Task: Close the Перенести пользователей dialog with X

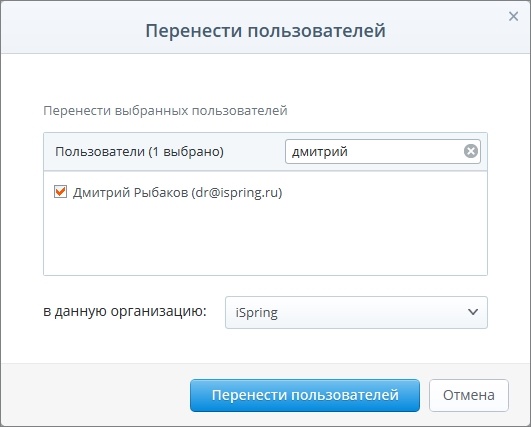Action: tap(513, 16)
